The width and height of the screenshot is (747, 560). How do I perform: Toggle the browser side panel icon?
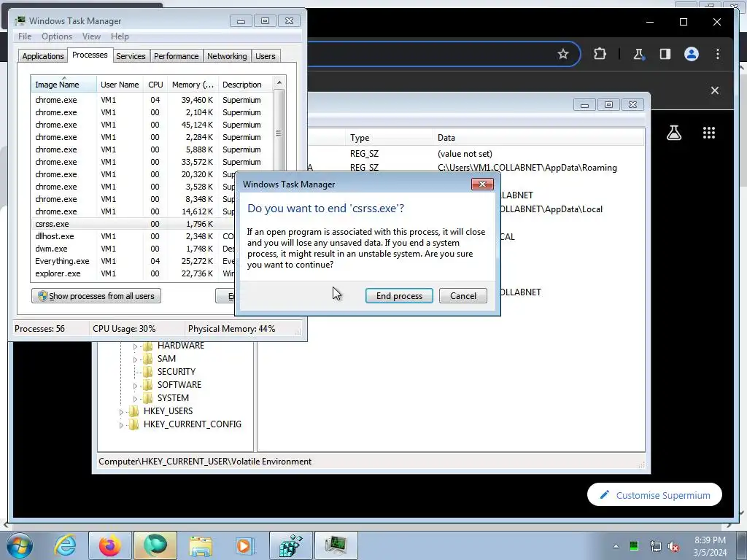tap(665, 54)
